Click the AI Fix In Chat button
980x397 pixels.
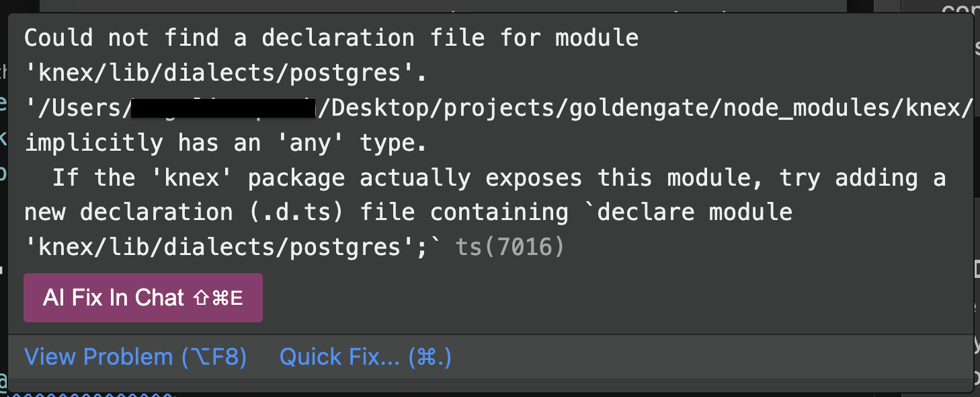(142, 297)
